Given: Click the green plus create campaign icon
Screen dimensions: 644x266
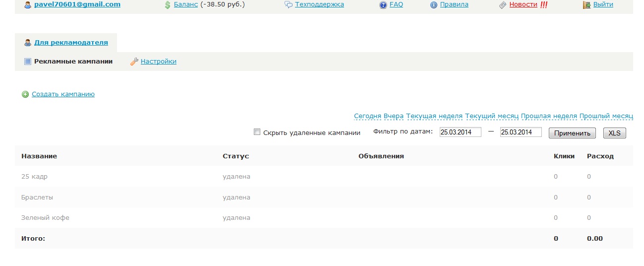Looking at the screenshot, I should [x=25, y=94].
